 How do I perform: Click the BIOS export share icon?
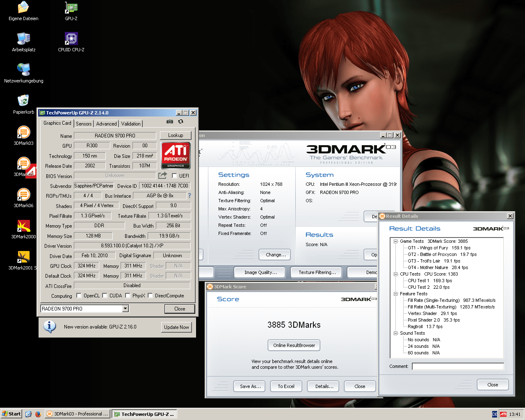[163, 176]
